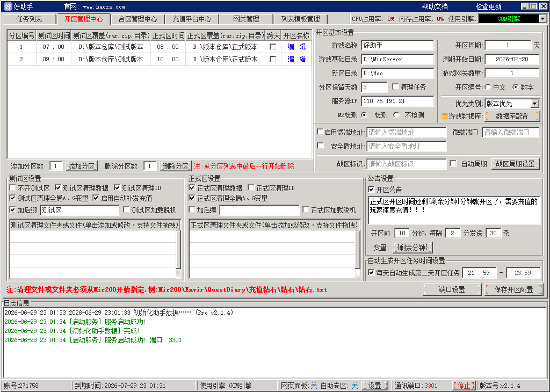Select the 中文 radio for 开区编号
This screenshot has height=392, width=550.
click(x=488, y=87)
